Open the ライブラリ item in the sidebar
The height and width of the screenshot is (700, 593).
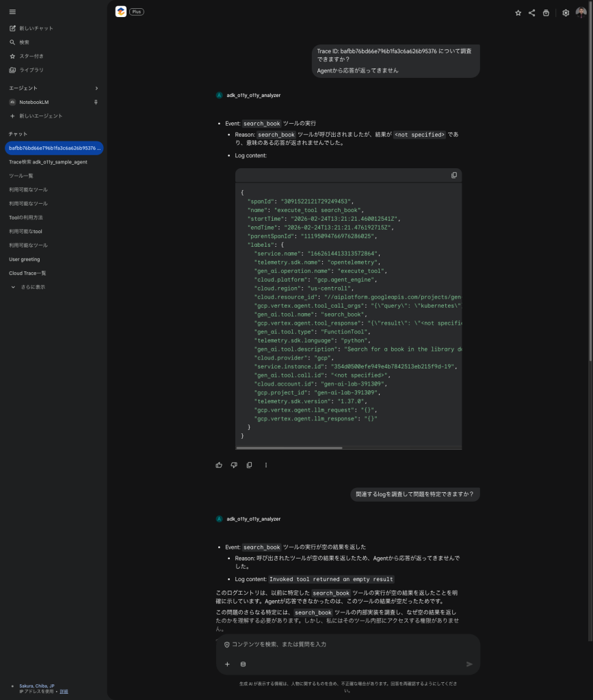31,70
